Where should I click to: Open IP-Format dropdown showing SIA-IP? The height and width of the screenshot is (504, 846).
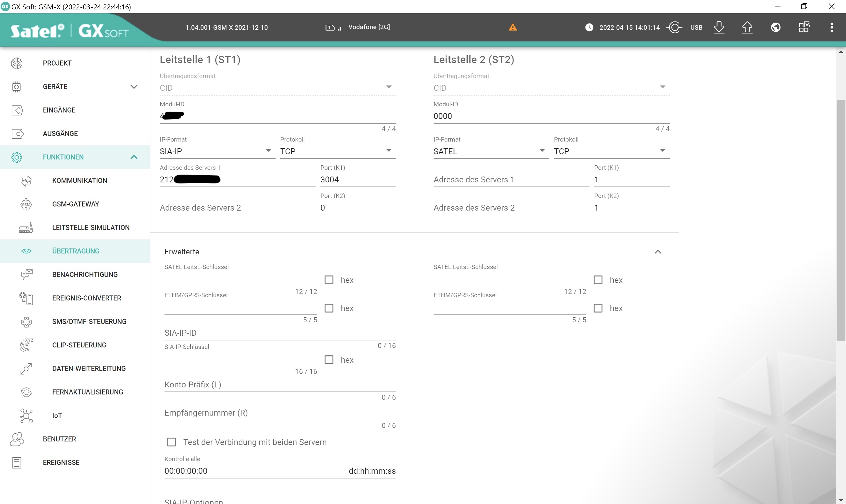(217, 151)
